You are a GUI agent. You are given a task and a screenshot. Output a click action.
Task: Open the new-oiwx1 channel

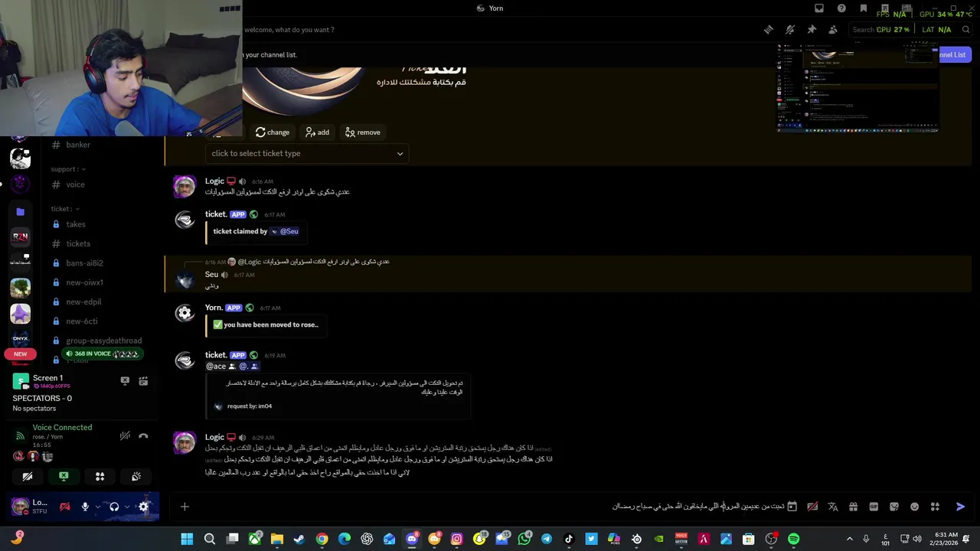tap(84, 282)
